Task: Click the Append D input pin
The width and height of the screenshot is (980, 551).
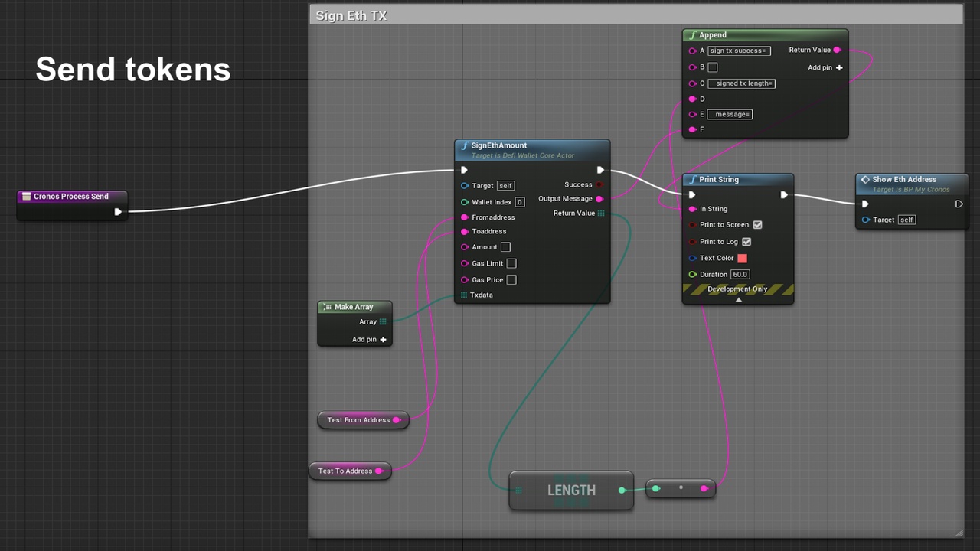Action: 693,99
